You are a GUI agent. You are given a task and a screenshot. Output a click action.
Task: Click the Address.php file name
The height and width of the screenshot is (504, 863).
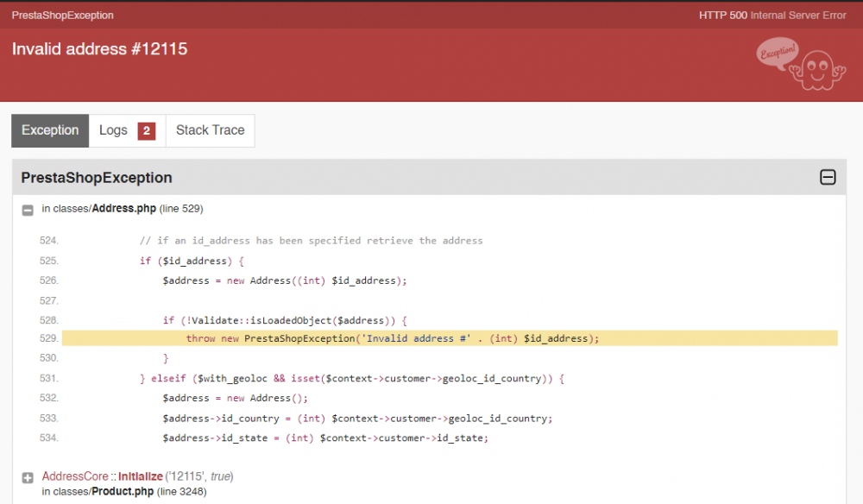(x=123, y=209)
